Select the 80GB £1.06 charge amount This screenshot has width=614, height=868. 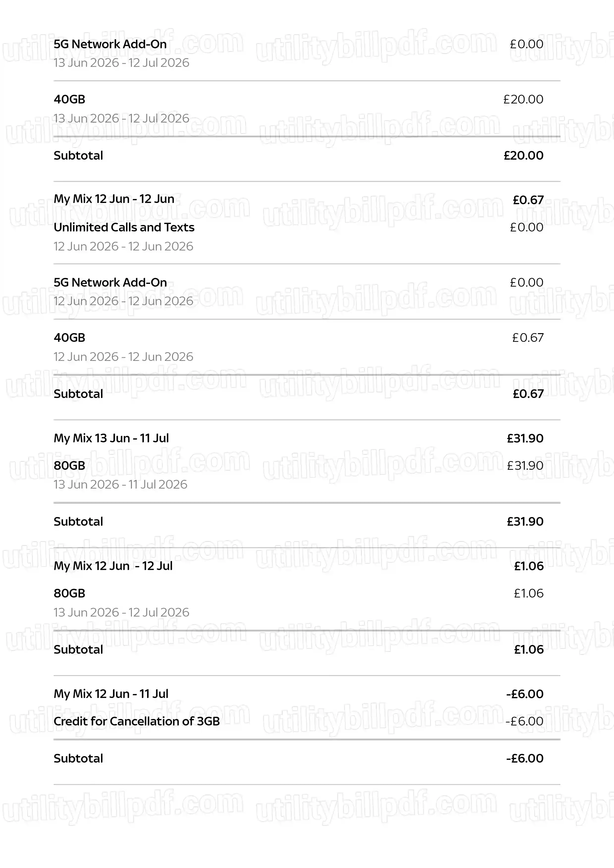coord(528,593)
